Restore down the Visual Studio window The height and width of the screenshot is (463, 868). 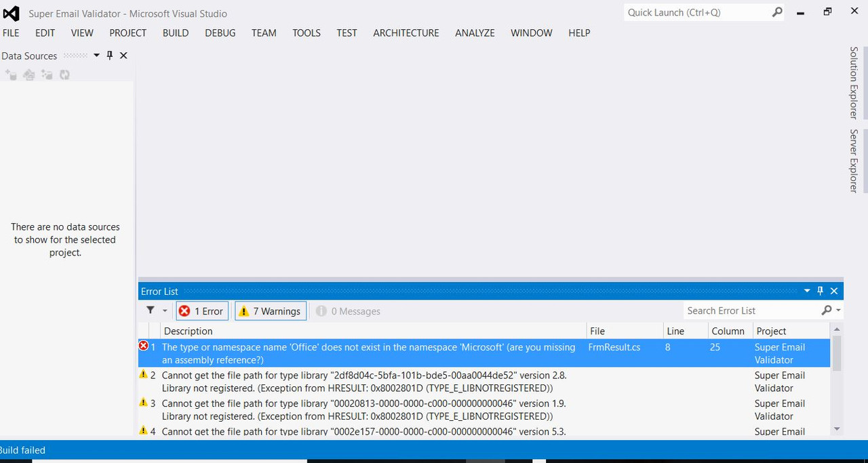click(x=827, y=12)
